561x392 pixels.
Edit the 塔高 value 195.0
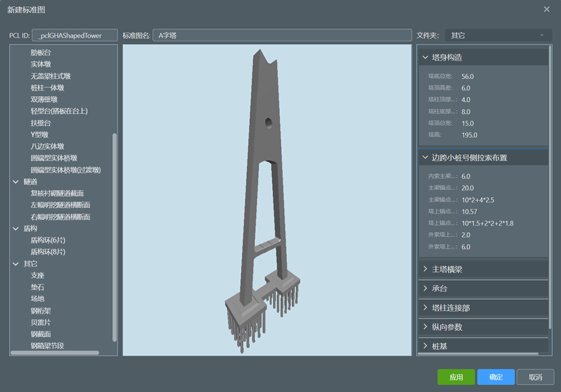(469, 135)
